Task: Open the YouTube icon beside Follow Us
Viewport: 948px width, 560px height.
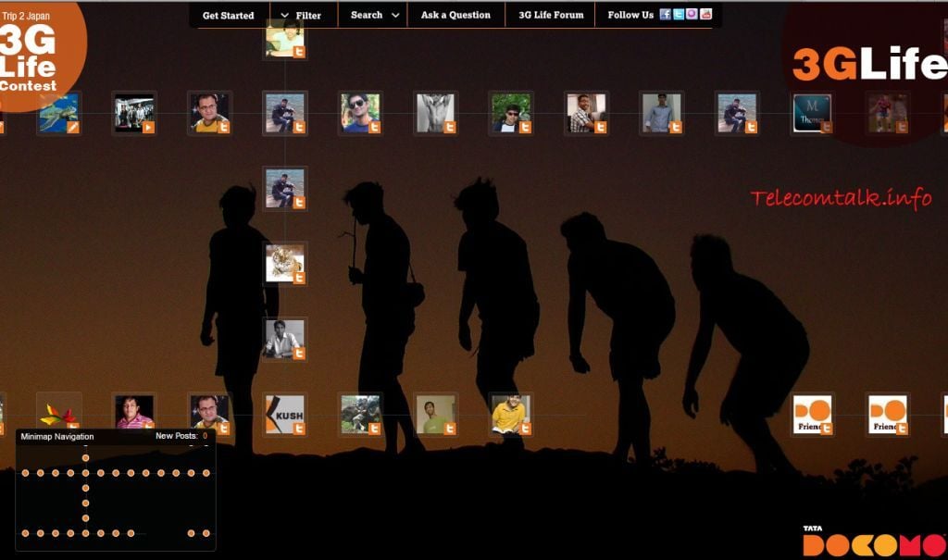Action: click(705, 15)
